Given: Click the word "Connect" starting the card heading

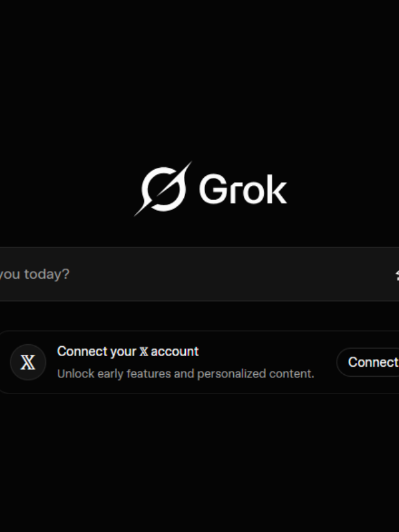Looking at the screenshot, I should click(x=80, y=352).
